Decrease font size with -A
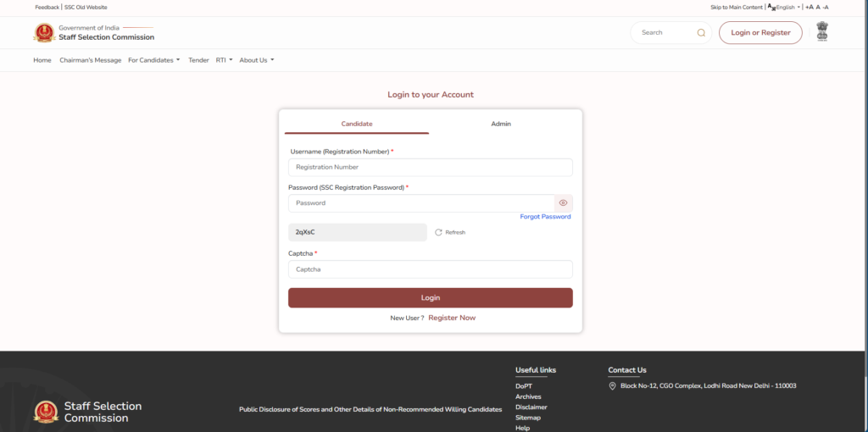This screenshot has height=432, width=868. pyautogui.click(x=826, y=7)
